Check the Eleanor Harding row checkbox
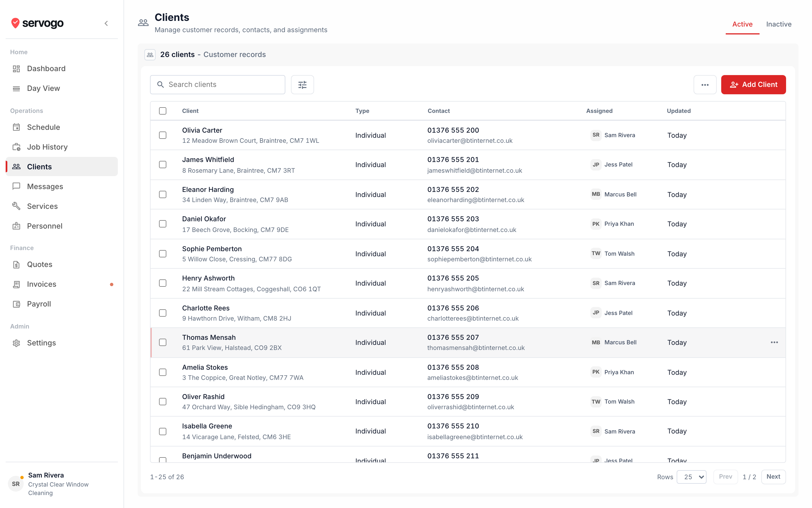The width and height of the screenshot is (812, 508). (163, 194)
